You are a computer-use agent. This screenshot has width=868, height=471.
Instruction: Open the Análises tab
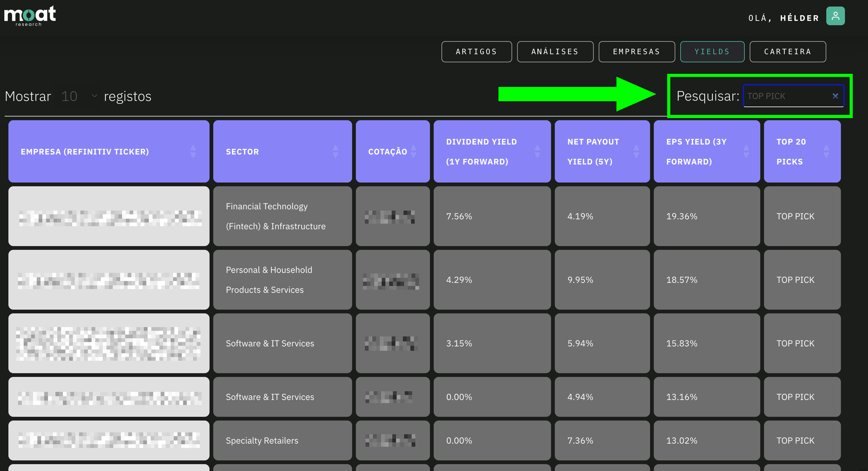tap(555, 52)
